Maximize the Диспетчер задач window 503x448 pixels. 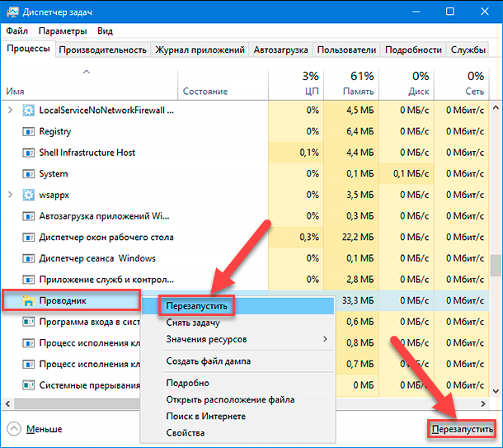(450, 12)
